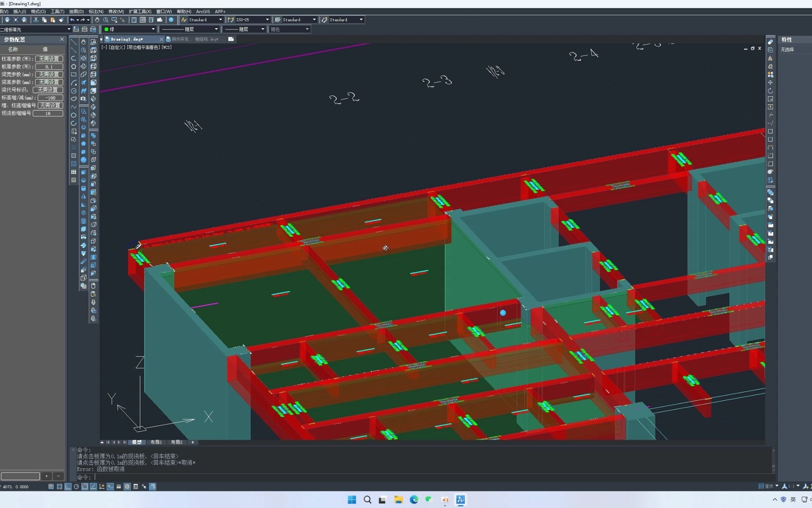Click the plus button below parameter panel
The height and width of the screenshot is (508, 812).
pos(47,476)
